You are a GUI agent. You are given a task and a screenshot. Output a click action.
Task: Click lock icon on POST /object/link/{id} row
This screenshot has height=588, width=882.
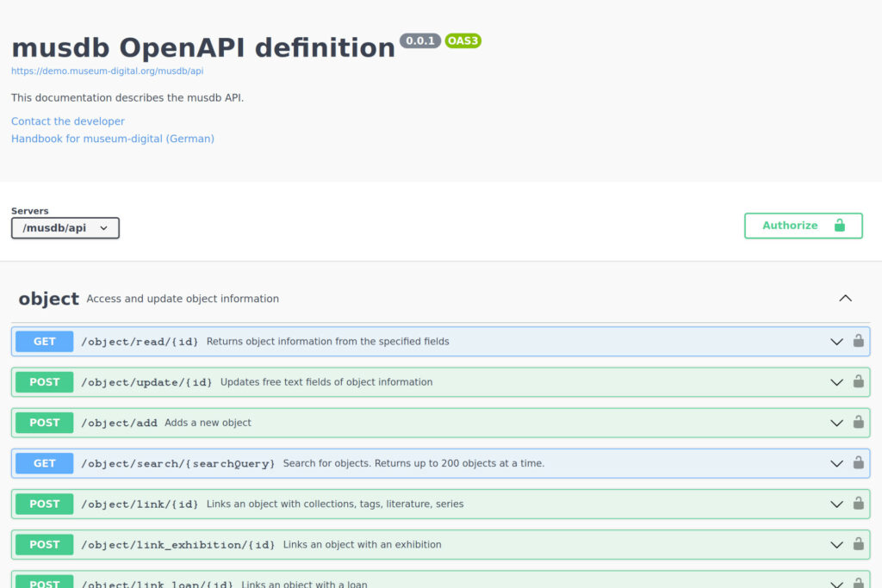pyautogui.click(x=858, y=504)
